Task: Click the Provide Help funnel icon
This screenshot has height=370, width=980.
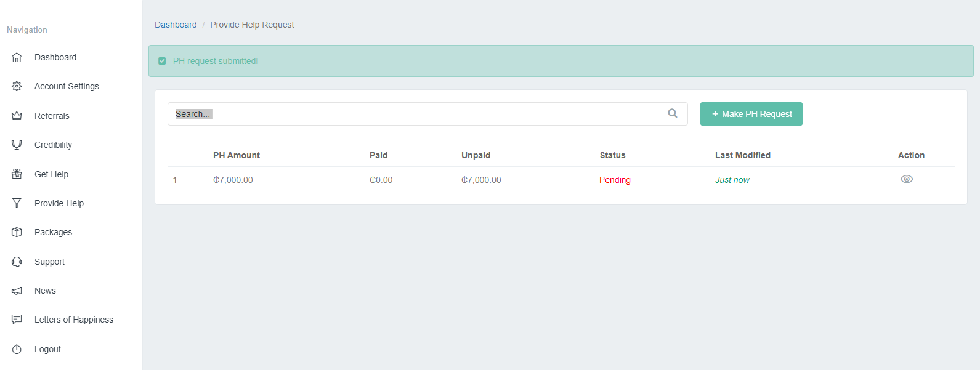Action: click(17, 203)
